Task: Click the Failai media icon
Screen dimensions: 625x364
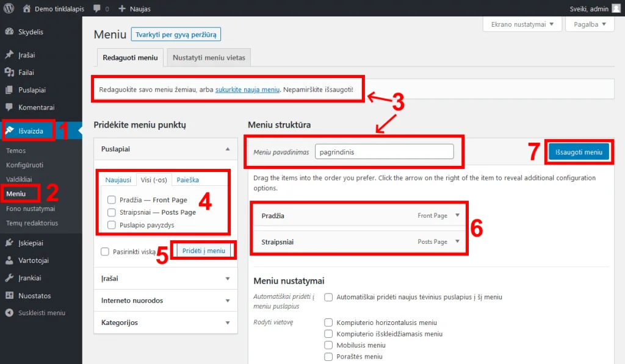Action: point(9,72)
